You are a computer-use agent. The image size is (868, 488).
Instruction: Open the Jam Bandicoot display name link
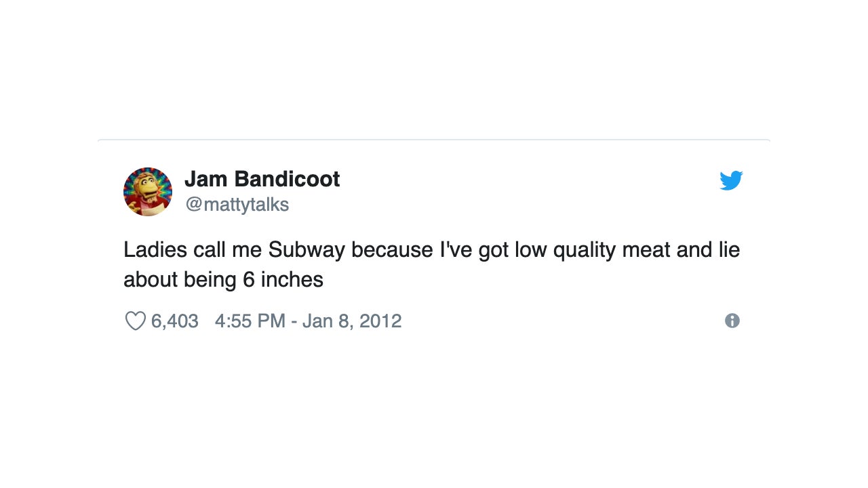tap(262, 180)
